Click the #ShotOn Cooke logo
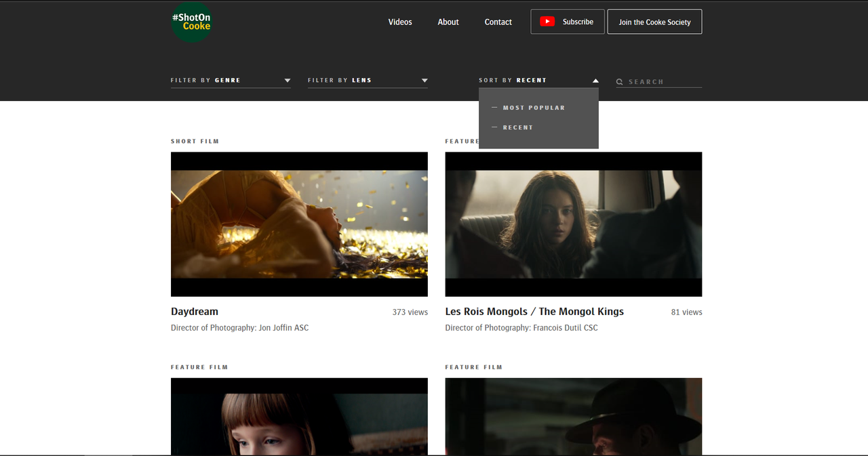The width and height of the screenshot is (868, 456). tap(192, 22)
